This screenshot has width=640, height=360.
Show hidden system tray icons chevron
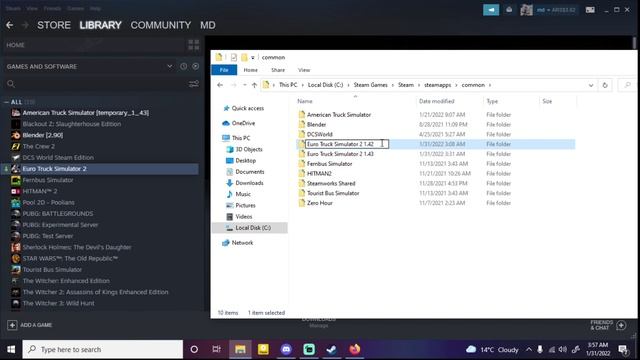pyautogui.click(x=529, y=349)
